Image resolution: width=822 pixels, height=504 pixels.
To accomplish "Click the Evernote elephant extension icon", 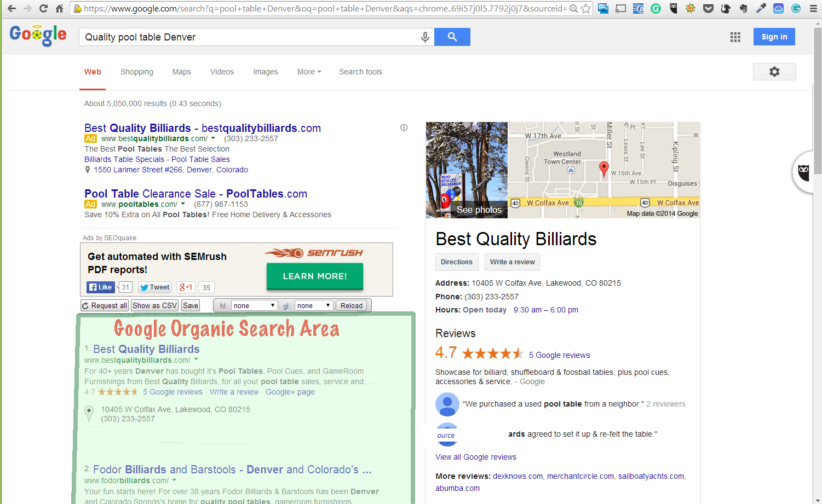I will (x=743, y=8).
